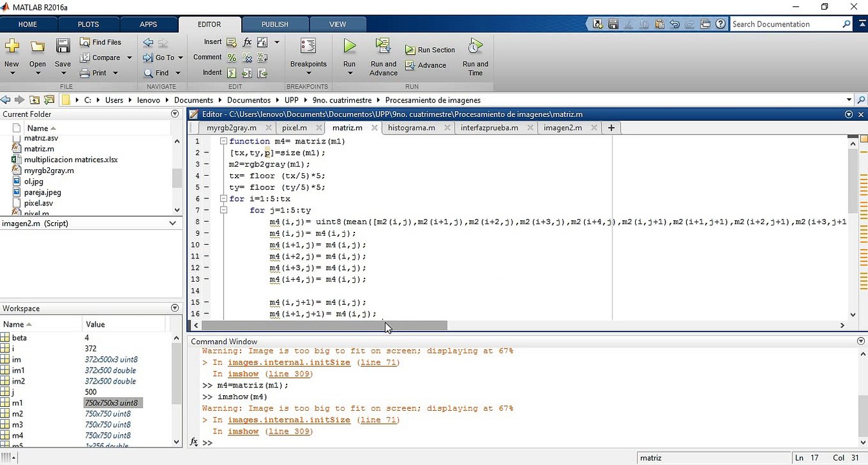Screen dimensions: 868x465
Task: Click last 'line 309' link
Action: (288, 431)
